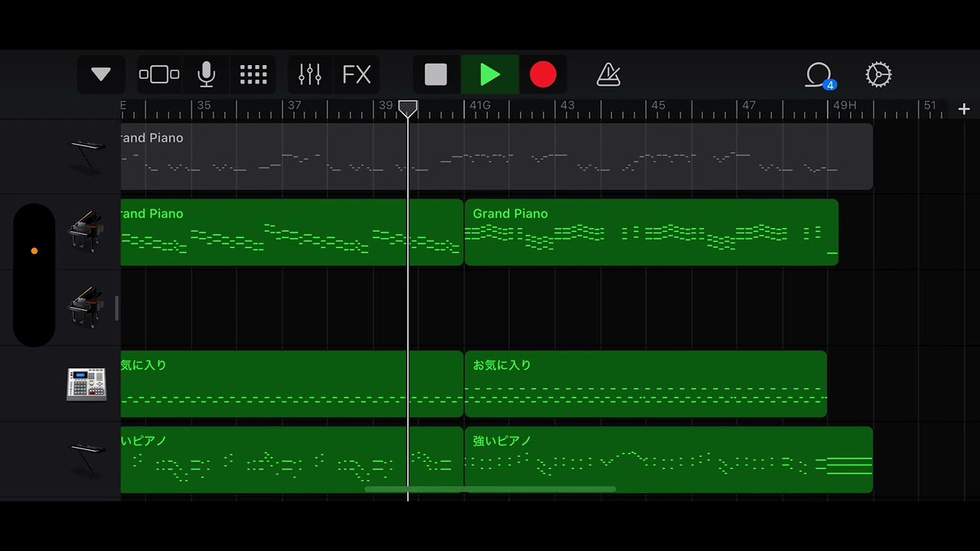Select the second Grand Piano track icon

pyautogui.click(x=86, y=308)
